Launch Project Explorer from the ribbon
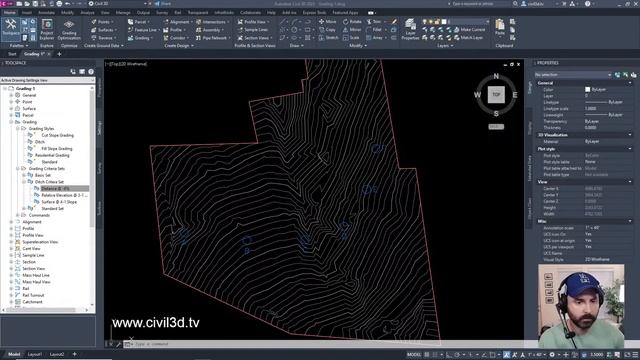The image size is (640, 360). [47, 29]
